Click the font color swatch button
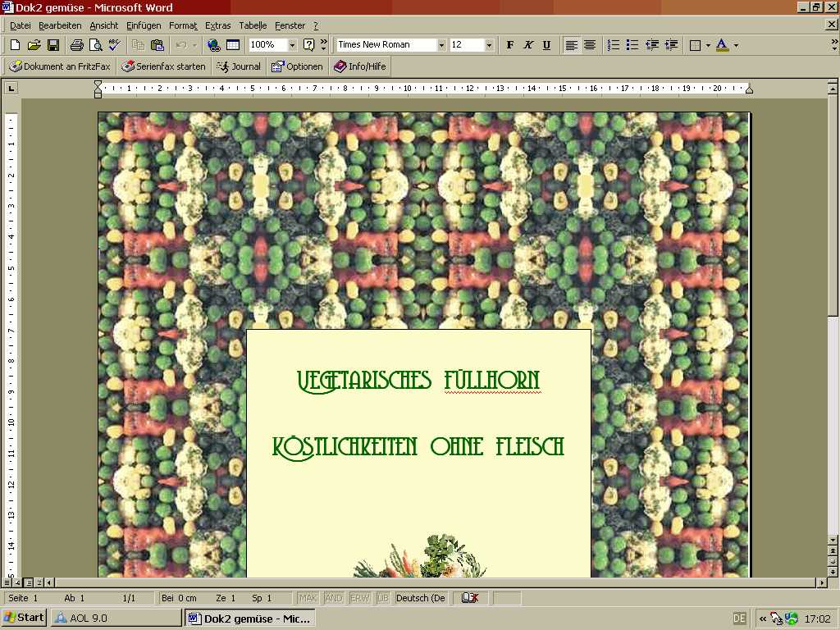This screenshot has width=840, height=630. pos(722,45)
